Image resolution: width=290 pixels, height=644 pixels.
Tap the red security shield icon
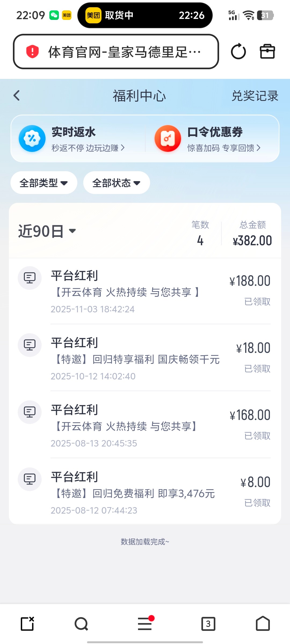coord(32,52)
